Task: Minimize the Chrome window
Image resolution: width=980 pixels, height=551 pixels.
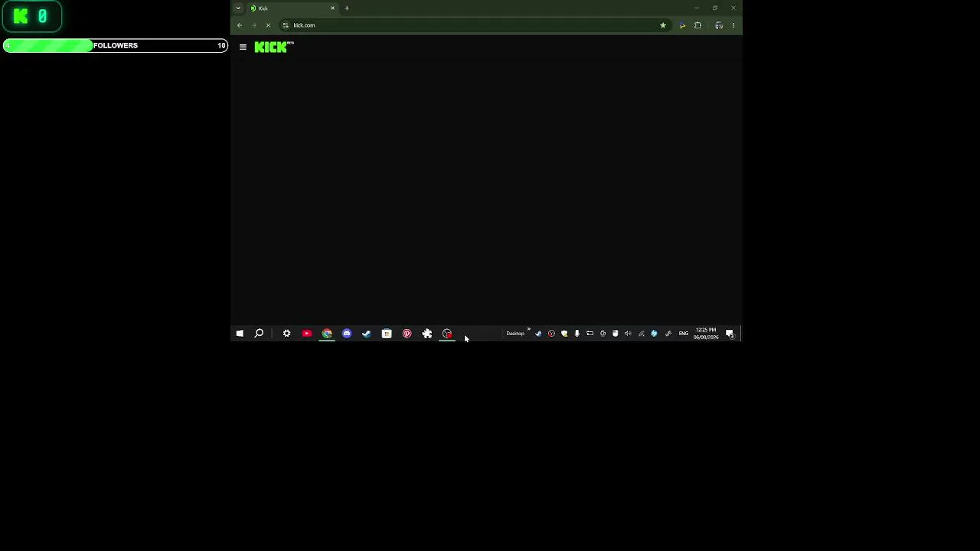Action: tap(697, 8)
